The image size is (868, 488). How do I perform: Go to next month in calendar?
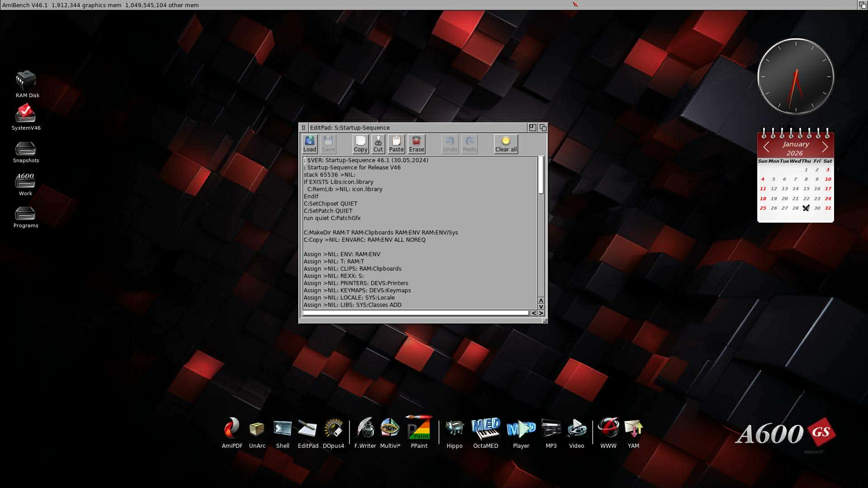pyautogui.click(x=825, y=147)
